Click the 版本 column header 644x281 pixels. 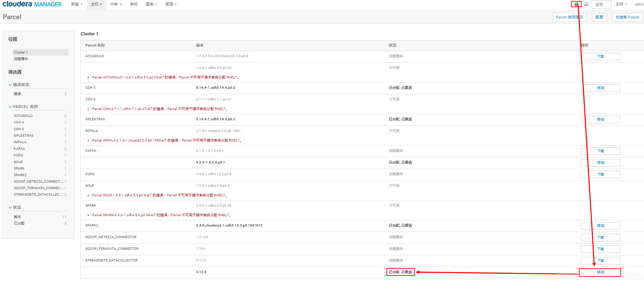click(x=200, y=45)
